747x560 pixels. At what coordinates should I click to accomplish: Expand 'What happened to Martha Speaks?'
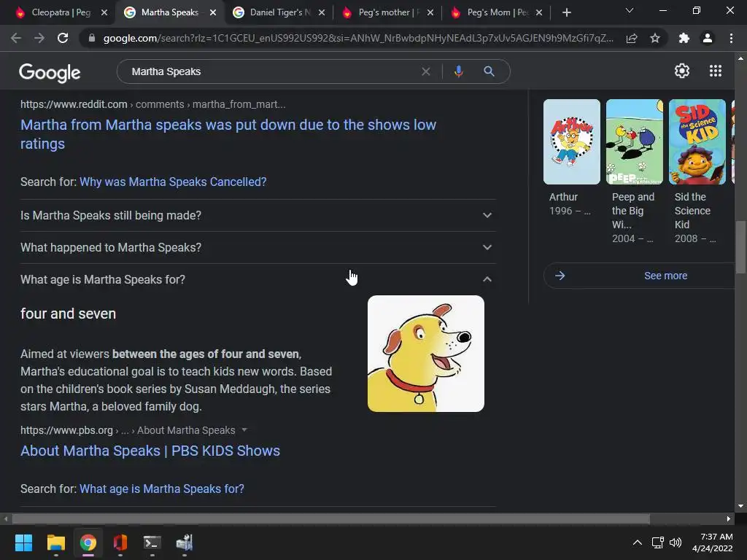click(x=258, y=248)
